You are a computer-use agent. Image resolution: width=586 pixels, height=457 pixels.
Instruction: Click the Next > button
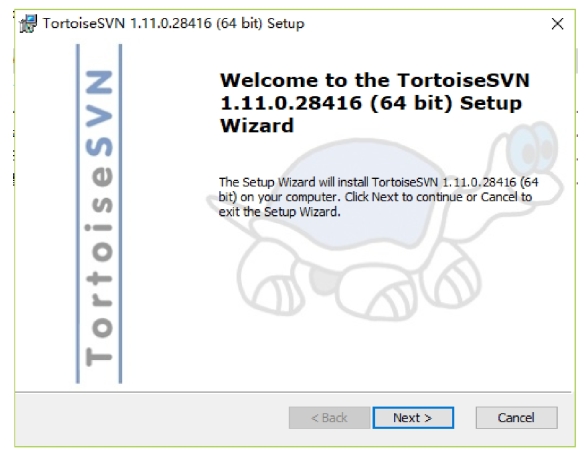(x=413, y=418)
